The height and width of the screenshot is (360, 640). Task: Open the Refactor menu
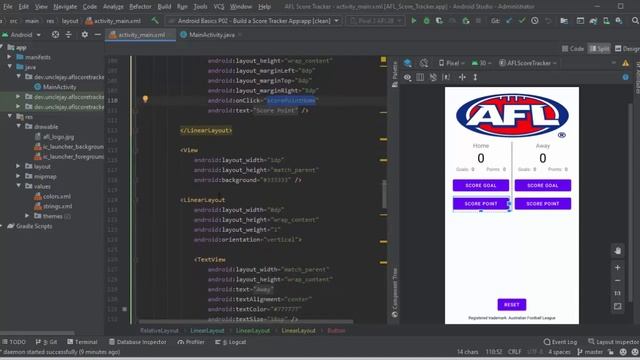coord(140,7)
